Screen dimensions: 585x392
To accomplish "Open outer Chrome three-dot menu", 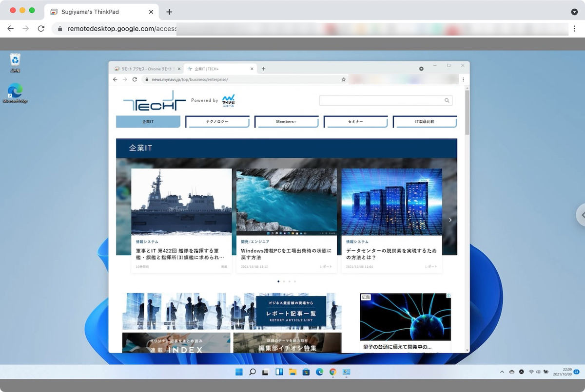I will click(575, 29).
